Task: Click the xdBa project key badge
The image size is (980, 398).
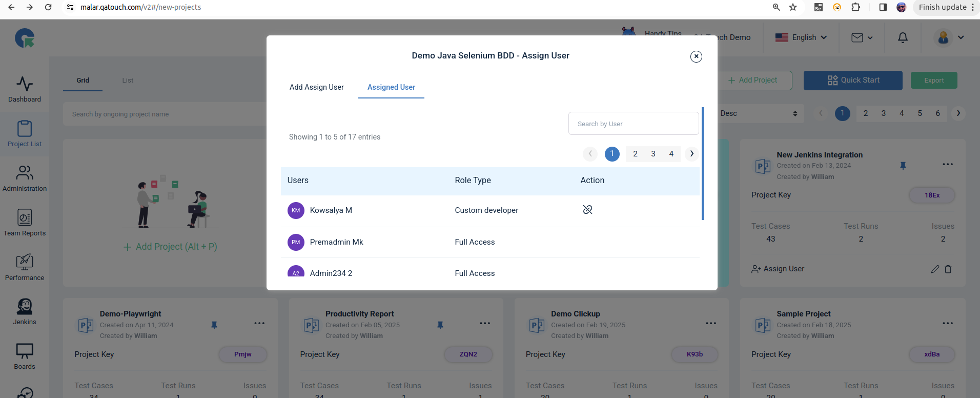Action: [932, 354]
